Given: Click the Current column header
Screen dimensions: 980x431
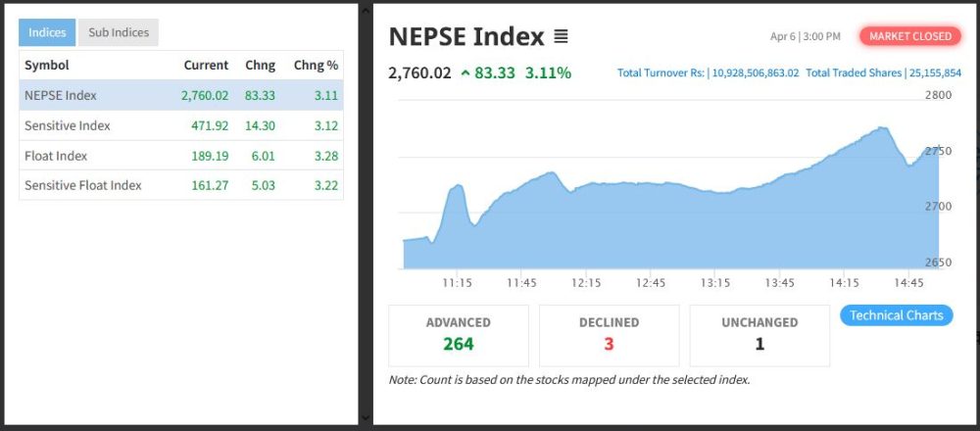Looking at the screenshot, I should 206,65.
